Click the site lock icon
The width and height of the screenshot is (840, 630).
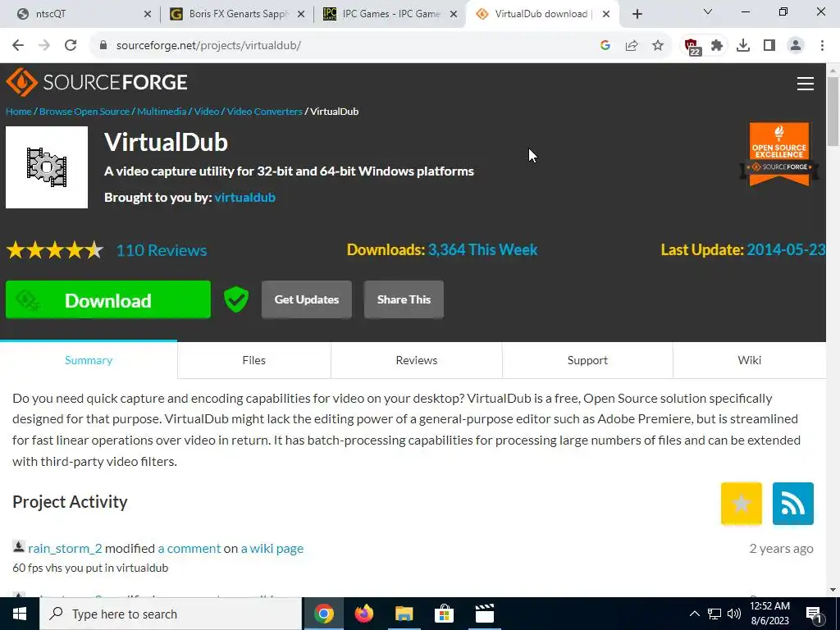click(103, 46)
